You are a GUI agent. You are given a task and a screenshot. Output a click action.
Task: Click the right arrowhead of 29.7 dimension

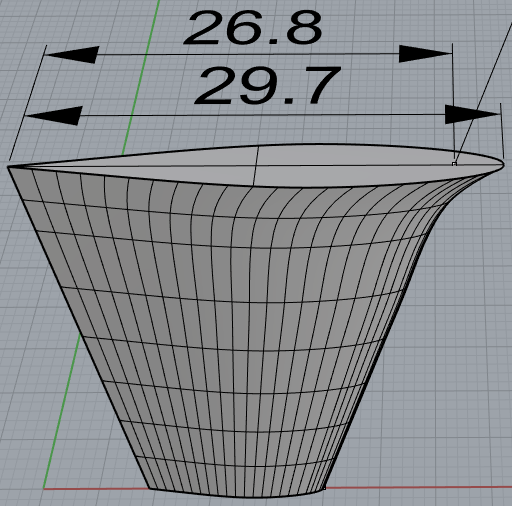[473, 114]
